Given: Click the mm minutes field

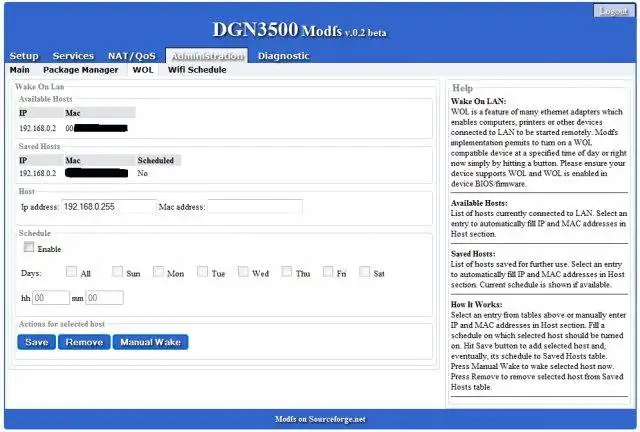Looking at the screenshot, I should point(104,298).
